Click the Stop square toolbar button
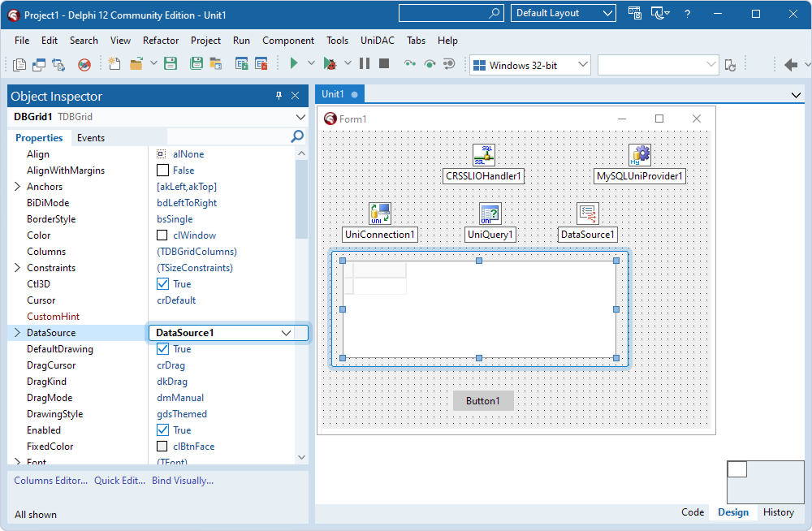Screen dimensions: 812x531 point(384,63)
